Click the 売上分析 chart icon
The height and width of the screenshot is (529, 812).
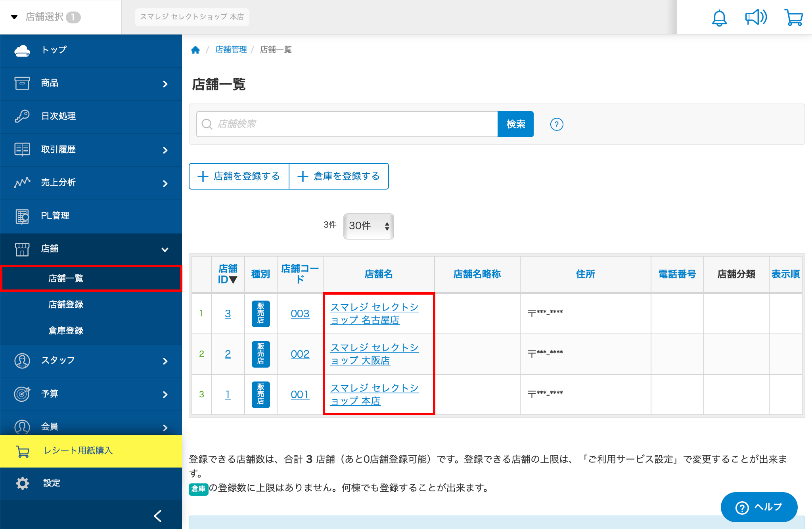click(x=22, y=182)
